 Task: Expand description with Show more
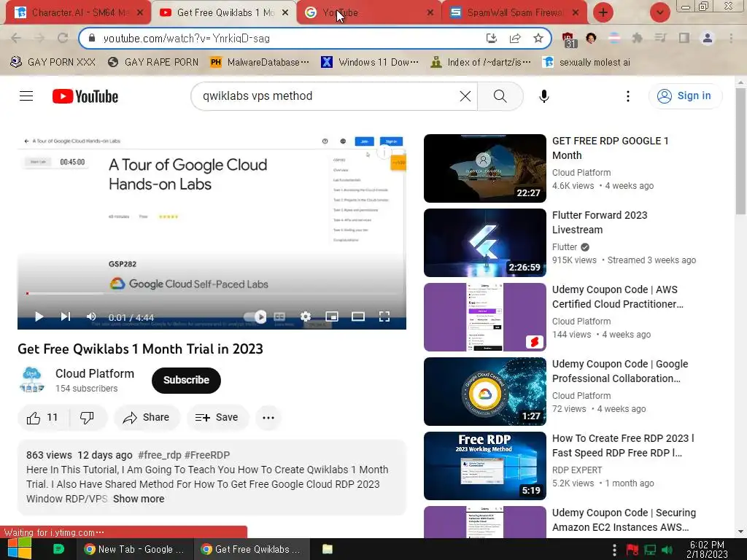pyautogui.click(x=139, y=499)
